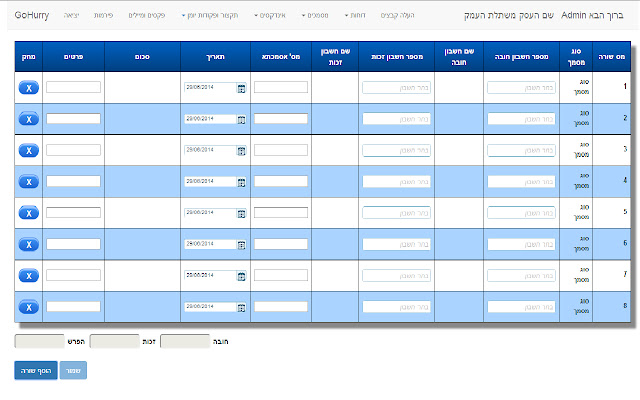This screenshot has height=400, width=640.
Task: Focus the date field in row 6
Action: (210, 244)
